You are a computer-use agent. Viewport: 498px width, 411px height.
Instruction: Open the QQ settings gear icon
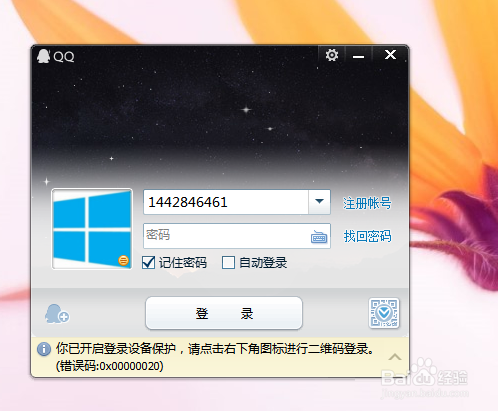point(332,55)
